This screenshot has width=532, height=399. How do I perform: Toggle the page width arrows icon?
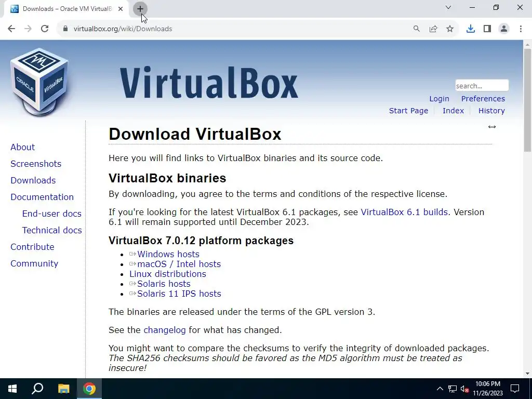[492, 127]
